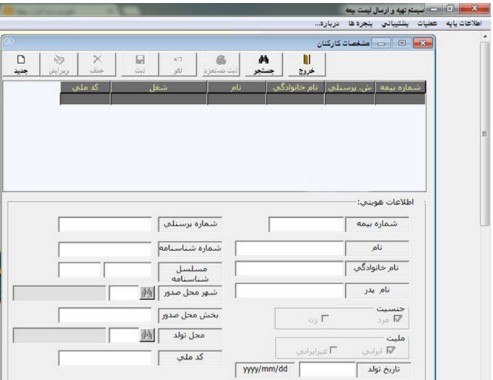The width and height of the screenshot is (493, 380).
Task: Open the درباره... menu
Action: (x=327, y=23)
